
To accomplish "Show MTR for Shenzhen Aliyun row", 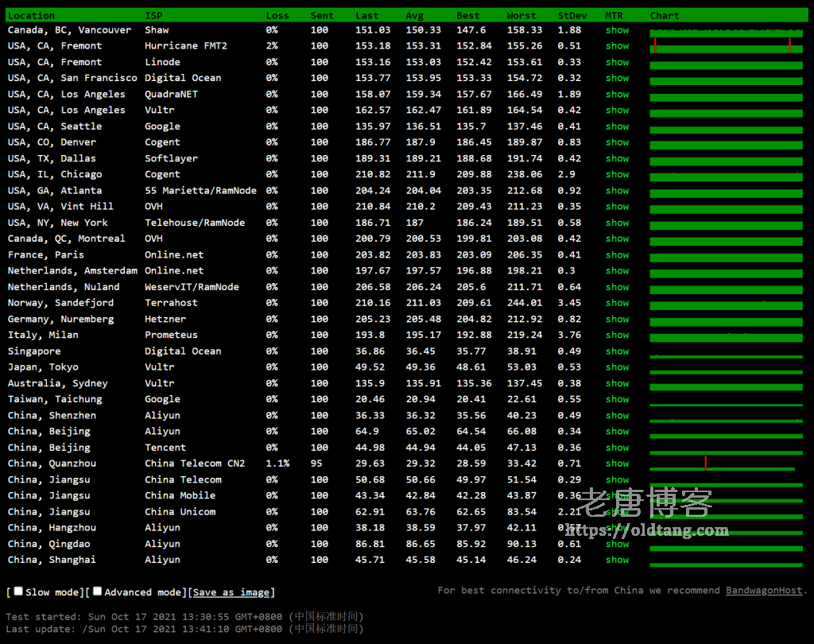I will point(617,416).
